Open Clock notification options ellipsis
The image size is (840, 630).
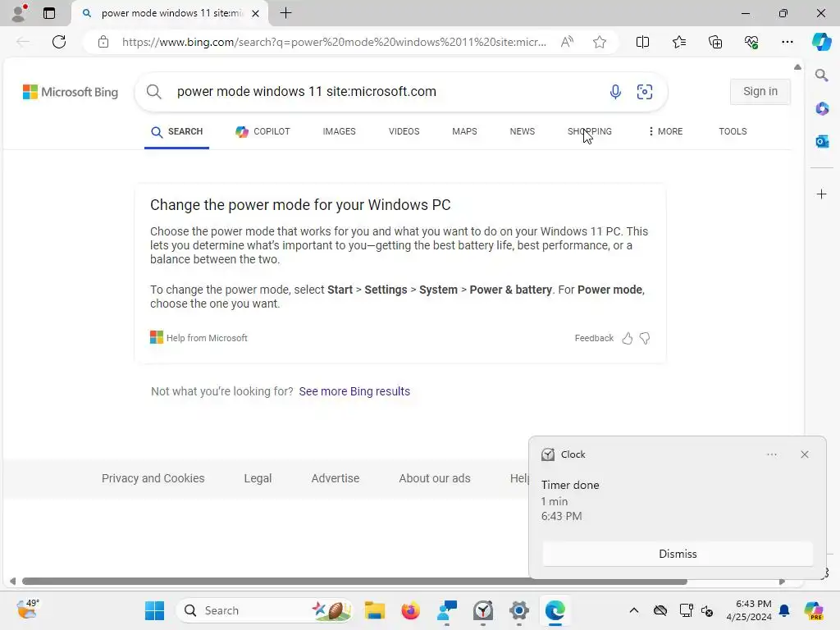771,454
